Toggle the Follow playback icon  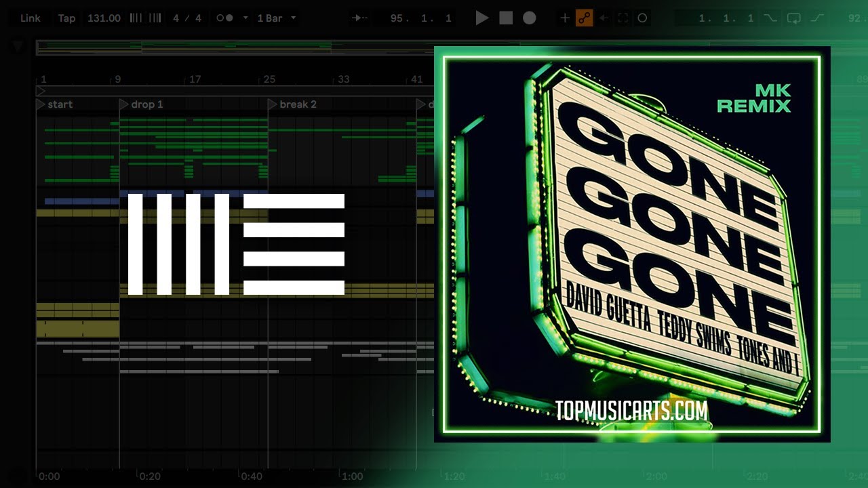point(360,18)
